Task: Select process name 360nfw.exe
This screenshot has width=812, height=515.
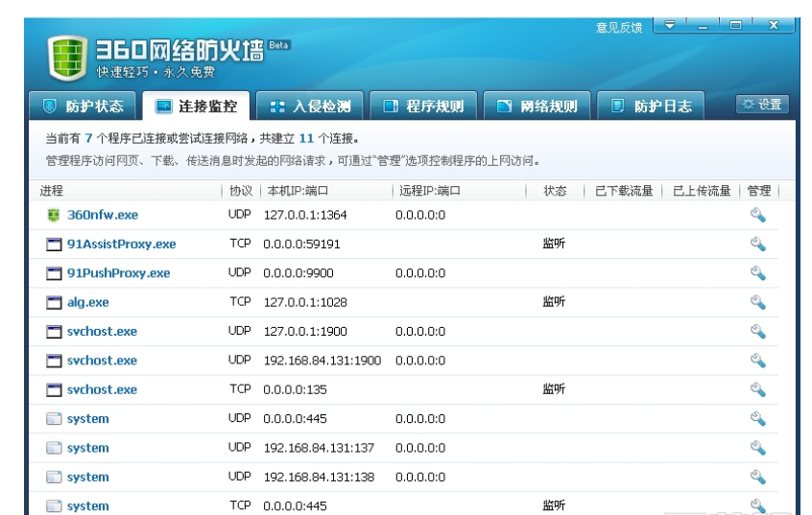Action: [x=103, y=215]
